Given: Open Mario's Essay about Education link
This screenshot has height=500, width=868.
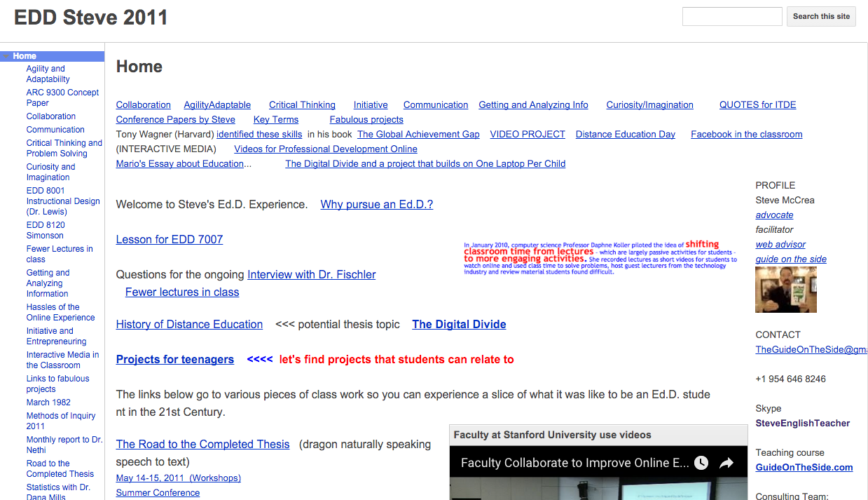Looking at the screenshot, I should (x=180, y=164).
